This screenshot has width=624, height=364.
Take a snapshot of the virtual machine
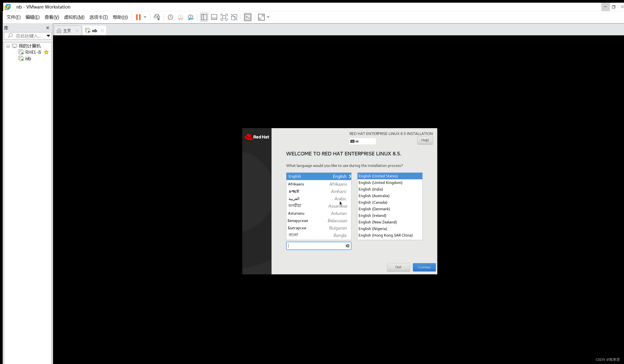pyautogui.click(x=170, y=17)
